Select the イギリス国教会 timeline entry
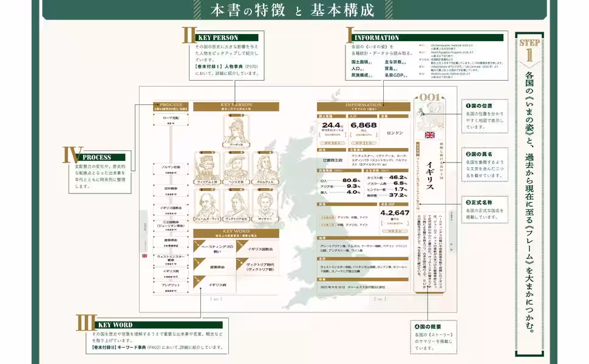The width and height of the screenshot is (589, 364). [171, 210]
